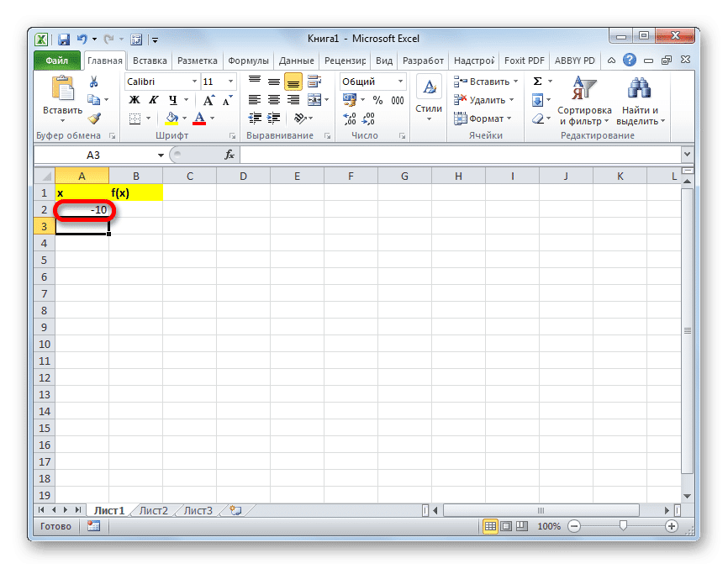The width and height of the screenshot is (728, 569).
Task: Click the Удалить cells button
Action: 484,100
